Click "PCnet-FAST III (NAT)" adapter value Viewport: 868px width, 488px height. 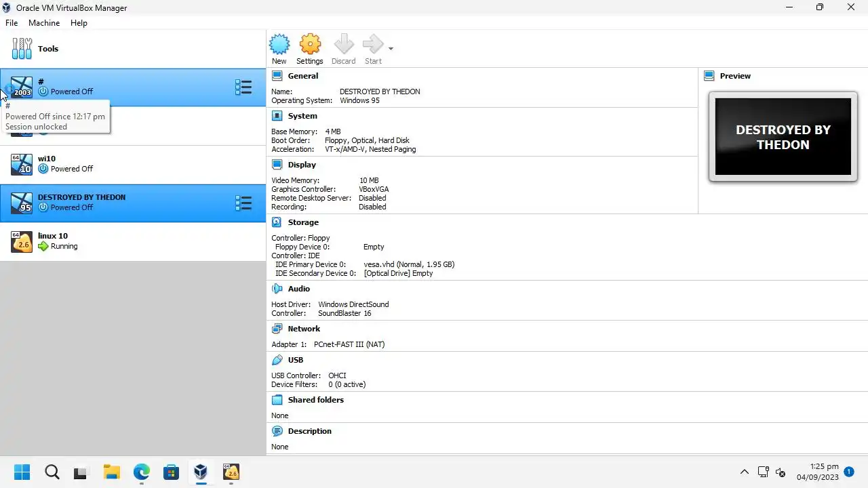(x=349, y=344)
